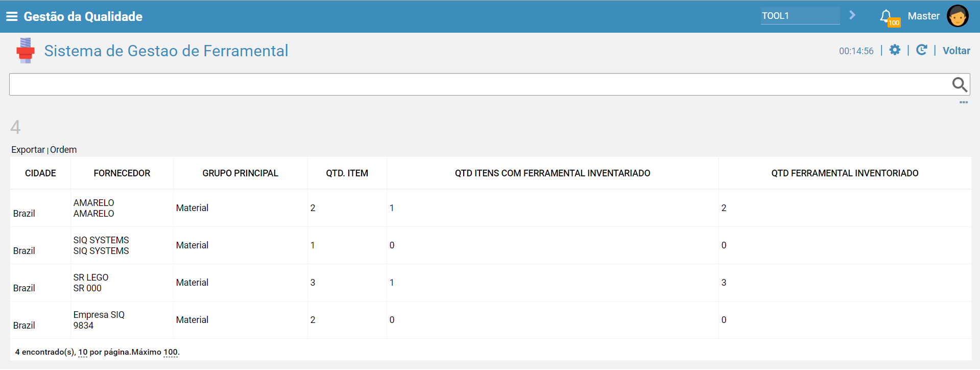The height and width of the screenshot is (370, 980).
Task: Click QTD FERRAMENTAL INVENTORIADO header
Action: point(845,173)
